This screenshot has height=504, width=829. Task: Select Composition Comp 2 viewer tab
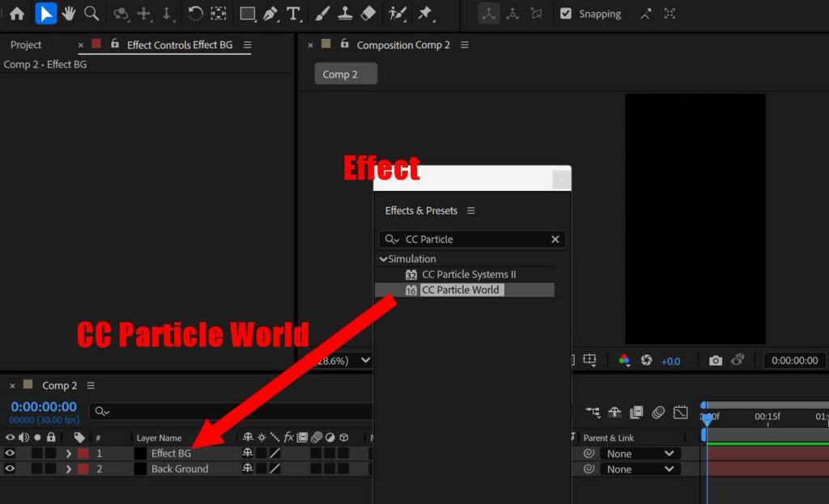[403, 45]
